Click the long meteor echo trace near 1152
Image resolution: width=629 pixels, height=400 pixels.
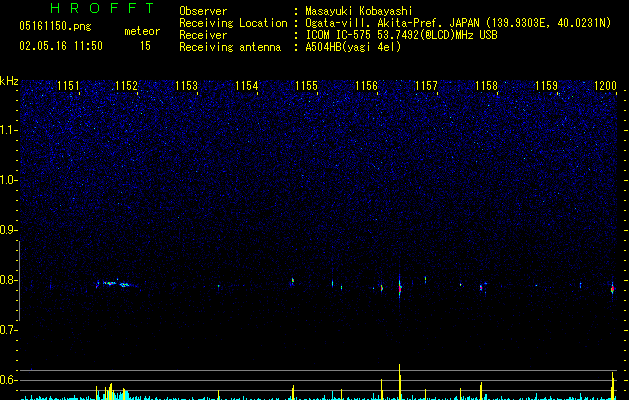pos(116,284)
